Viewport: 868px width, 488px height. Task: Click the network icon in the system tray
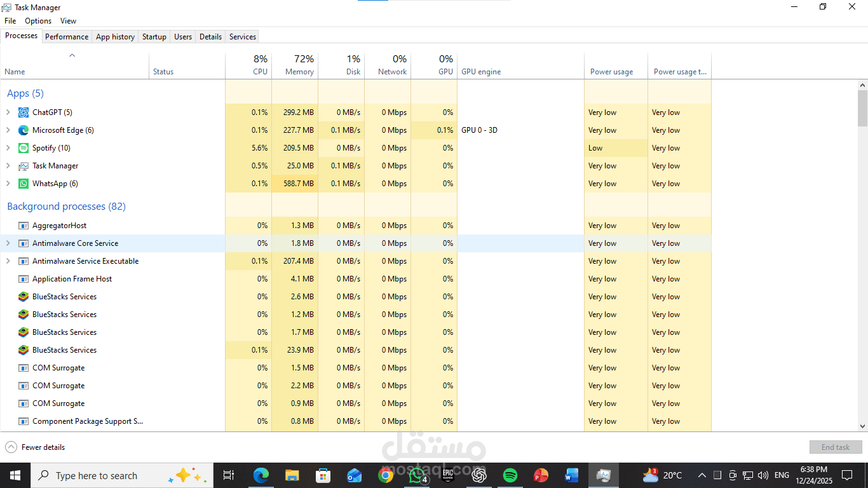pos(748,475)
